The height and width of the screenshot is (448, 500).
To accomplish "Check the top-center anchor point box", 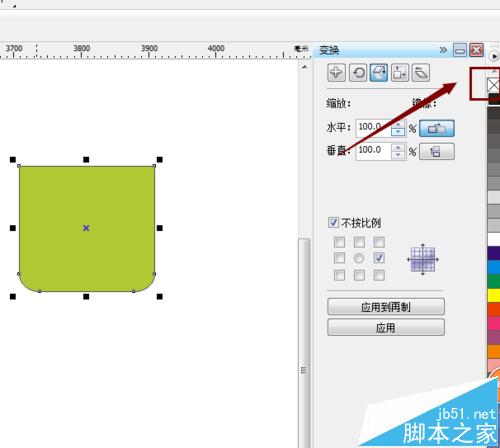I will coord(359,242).
